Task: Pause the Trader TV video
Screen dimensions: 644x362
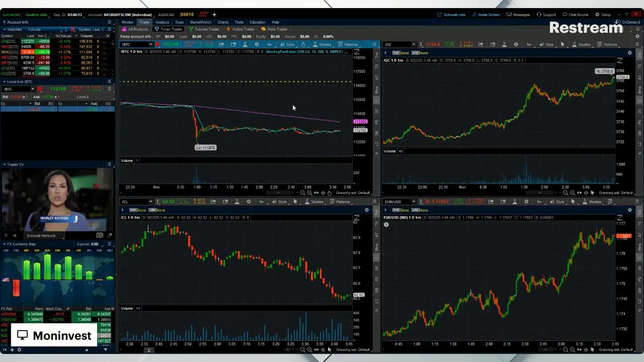Action: [6, 235]
